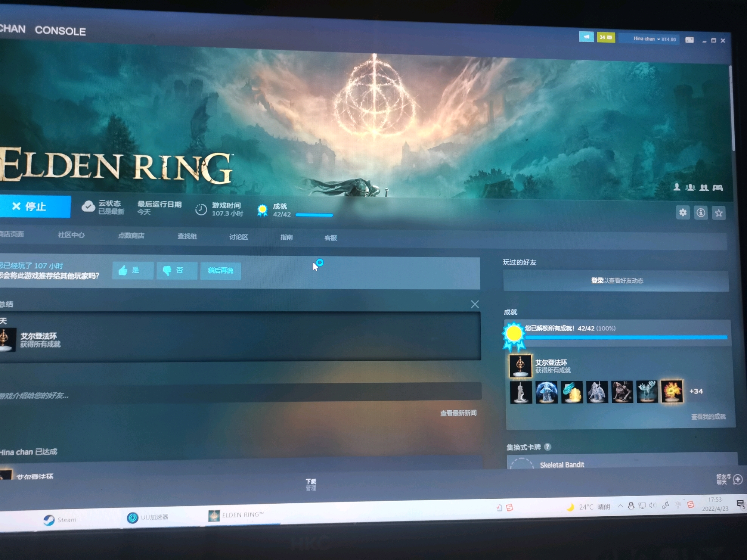Screen dimensions: 747x560
Task: Open the 查找组 find groups tab
Action: (x=187, y=236)
